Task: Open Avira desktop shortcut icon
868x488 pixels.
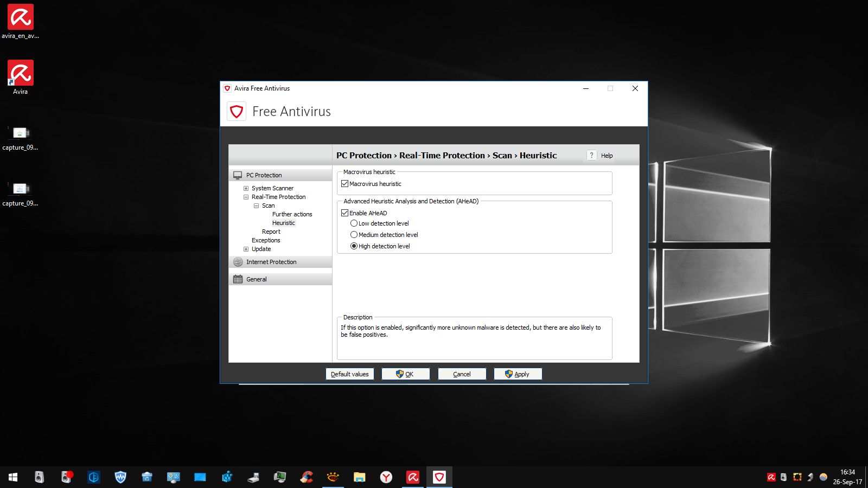Action: tap(21, 74)
